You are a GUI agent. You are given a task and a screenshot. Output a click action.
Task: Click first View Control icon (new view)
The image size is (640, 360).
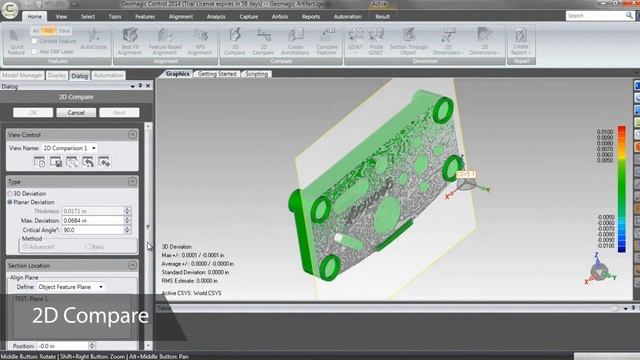(39, 162)
